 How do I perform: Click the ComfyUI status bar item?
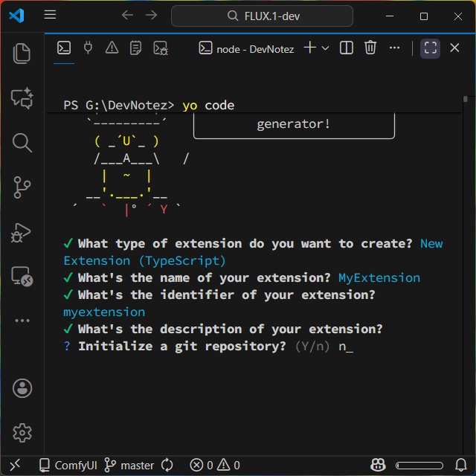pyautogui.click(x=67, y=465)
